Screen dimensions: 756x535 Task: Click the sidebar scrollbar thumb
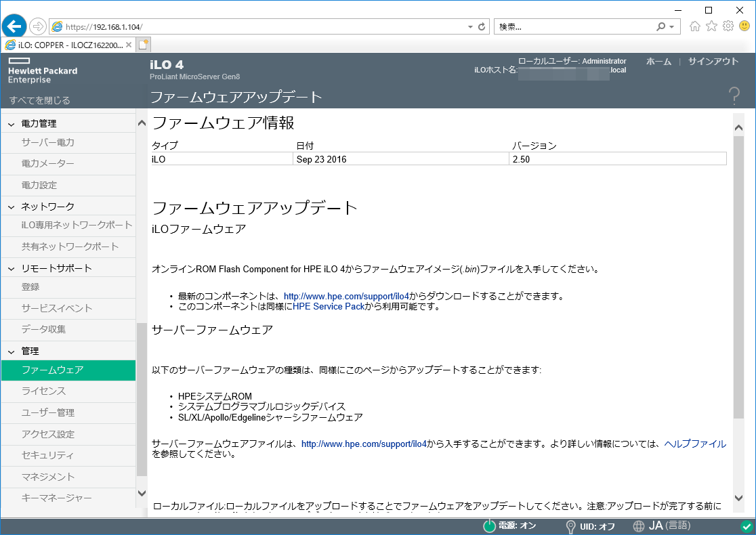pos(142,400)
